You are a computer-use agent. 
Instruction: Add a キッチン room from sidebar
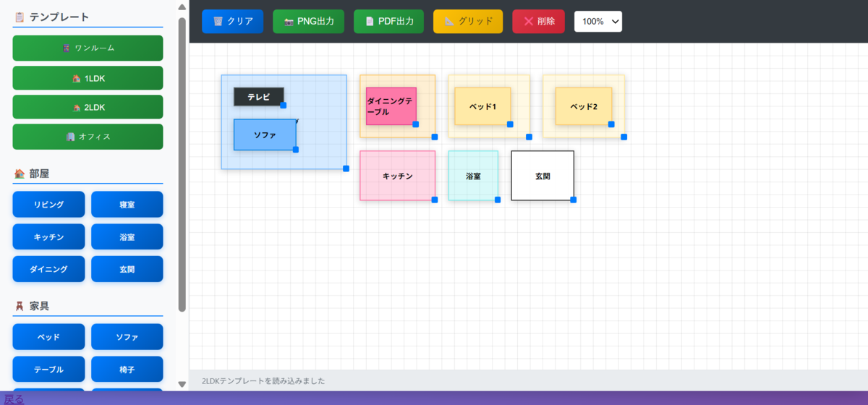(x=48, y=236)
